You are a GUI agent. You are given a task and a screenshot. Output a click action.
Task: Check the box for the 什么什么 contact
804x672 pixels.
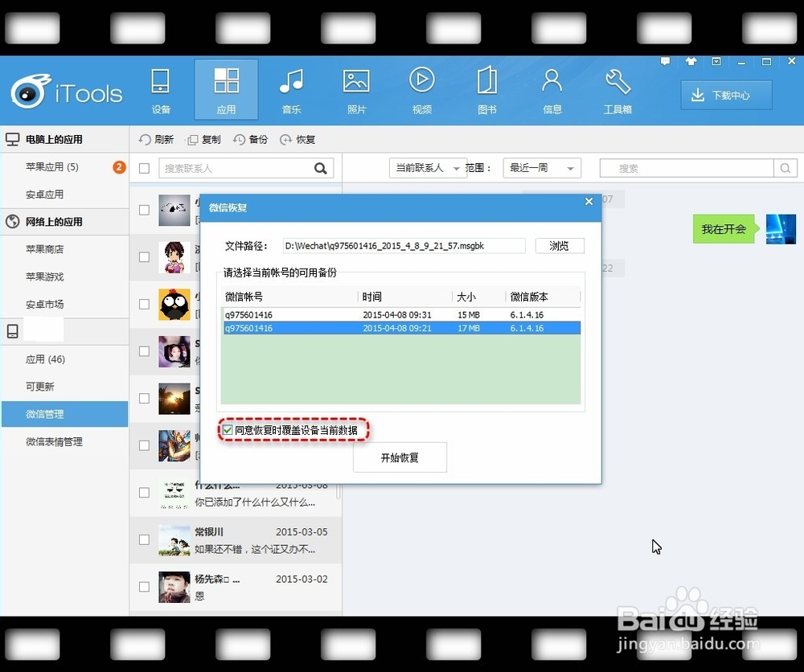(144, 493)
